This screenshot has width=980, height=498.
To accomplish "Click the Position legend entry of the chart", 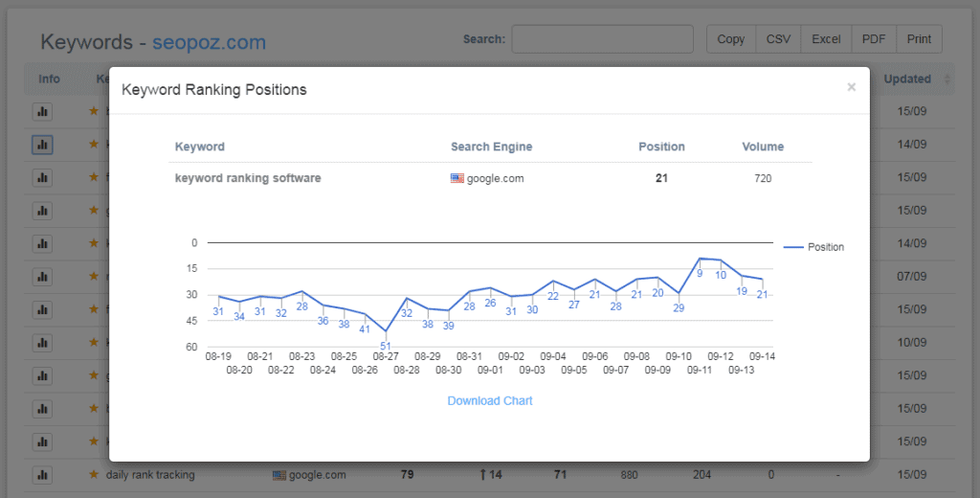I will click(813, 247).
